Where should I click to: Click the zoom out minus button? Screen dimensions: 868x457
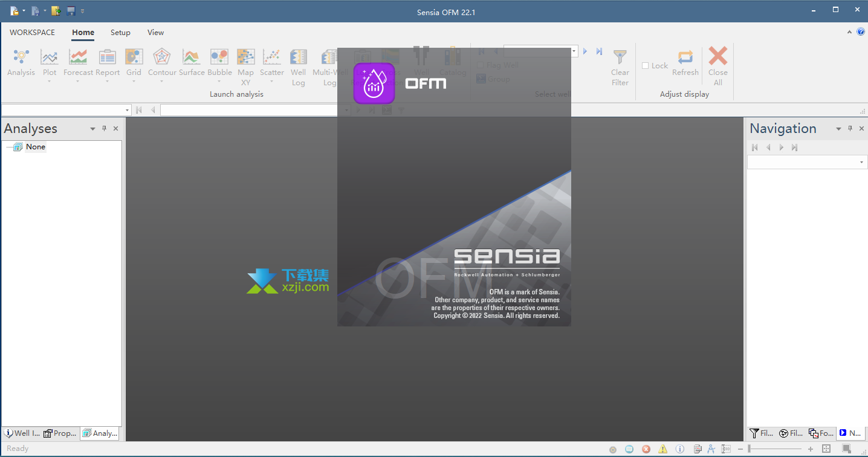(740, 449)
